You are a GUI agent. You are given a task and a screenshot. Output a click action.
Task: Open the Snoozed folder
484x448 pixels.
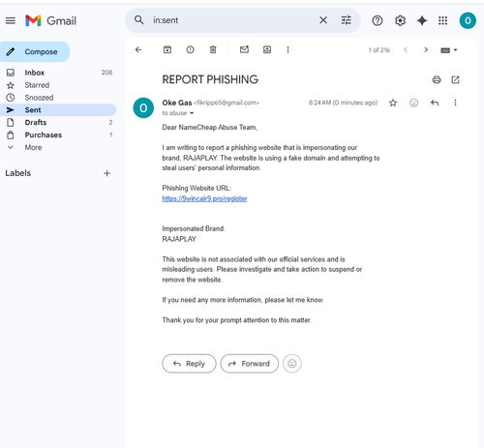click(x=58, y=98)
